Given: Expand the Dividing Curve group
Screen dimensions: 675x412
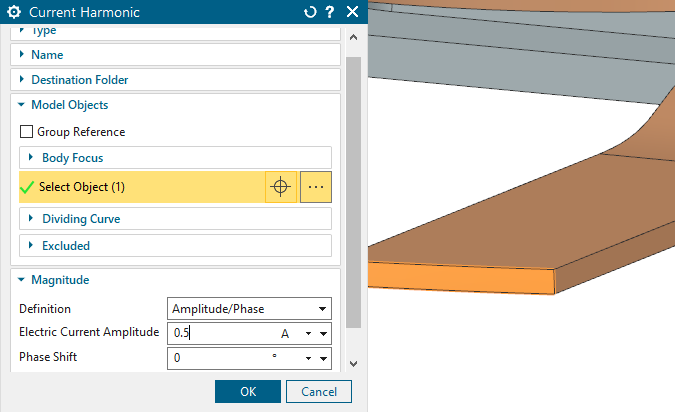Looking at the screenshot, I should click(81, 219).
